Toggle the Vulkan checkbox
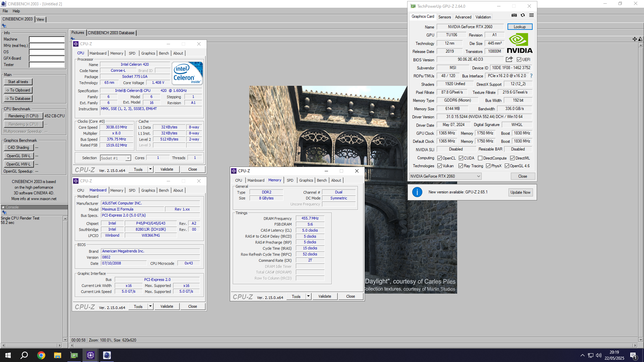 click(439, 166)
